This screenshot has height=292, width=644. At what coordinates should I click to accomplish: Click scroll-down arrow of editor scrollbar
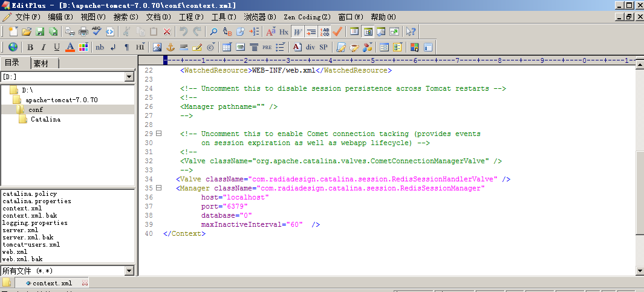(x=640, y=270)
